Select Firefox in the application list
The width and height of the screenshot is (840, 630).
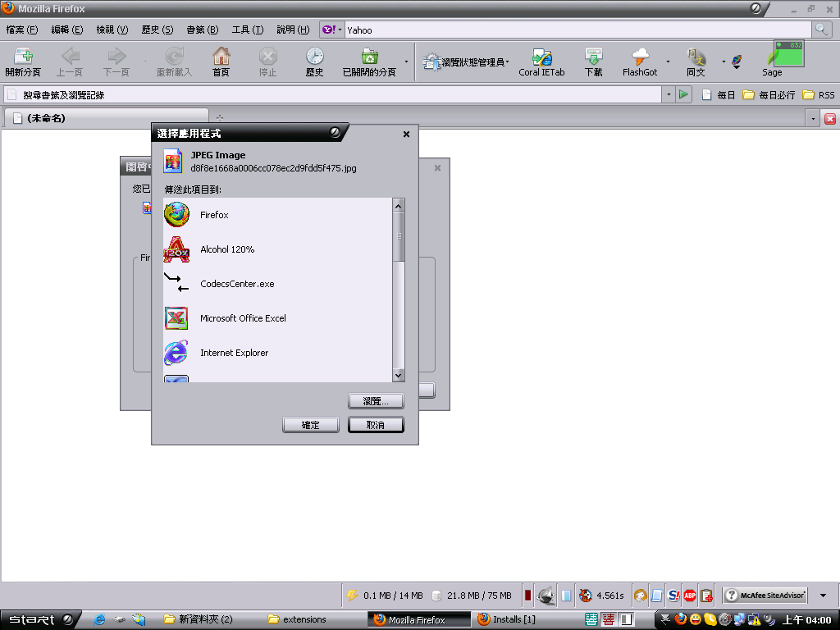click(x=214, y=215)
